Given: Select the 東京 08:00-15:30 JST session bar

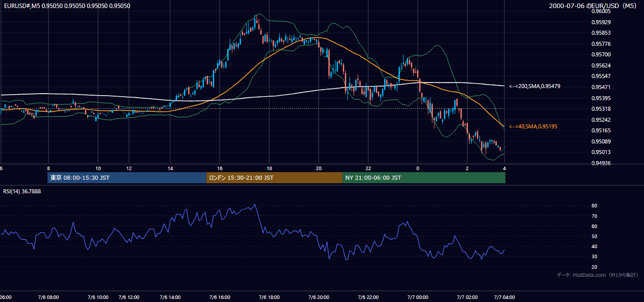Looking at the screenshot, I should coord(127,178).
